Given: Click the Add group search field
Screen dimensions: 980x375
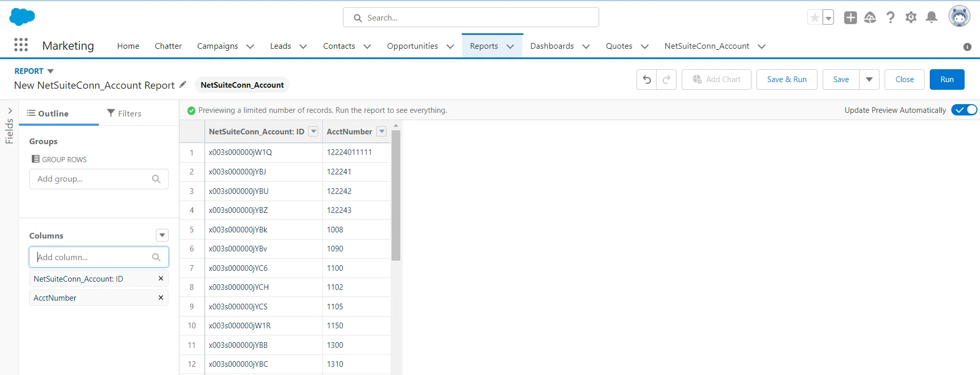Looking at the screenshot, I should click(92, 179).
